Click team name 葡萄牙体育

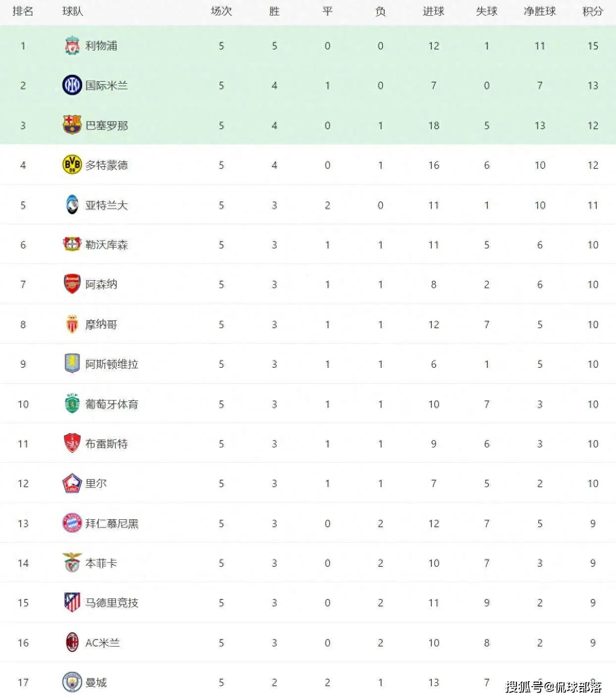tap(112, 404)
